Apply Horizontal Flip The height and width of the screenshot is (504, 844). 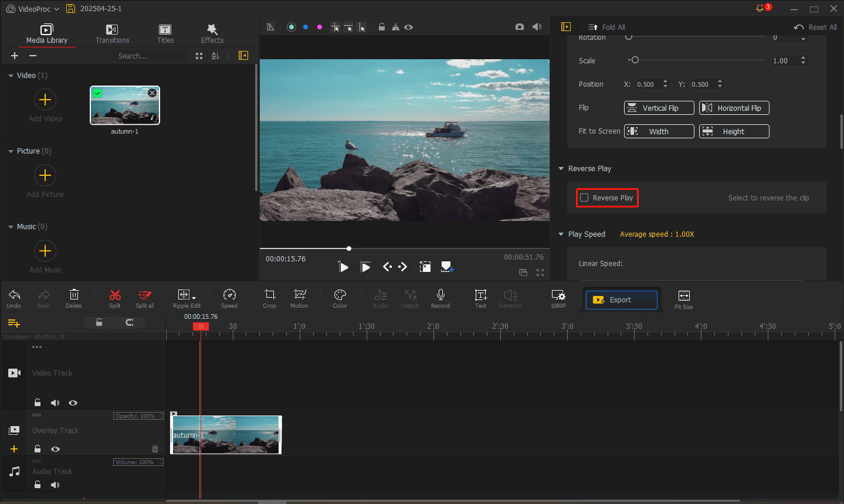[x=734, y=108]
